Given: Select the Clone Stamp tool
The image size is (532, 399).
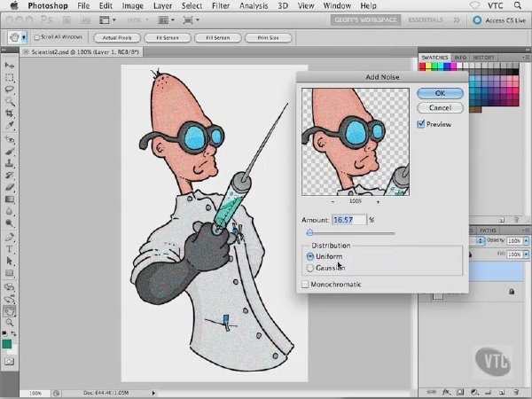Looking at the screenshot, I should [x=9, y=163].
